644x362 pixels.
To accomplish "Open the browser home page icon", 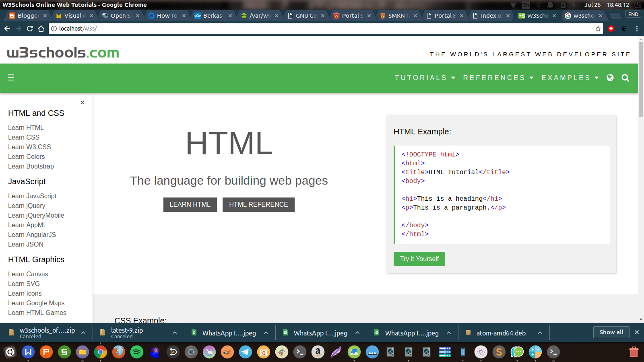I will coord(41,29).
